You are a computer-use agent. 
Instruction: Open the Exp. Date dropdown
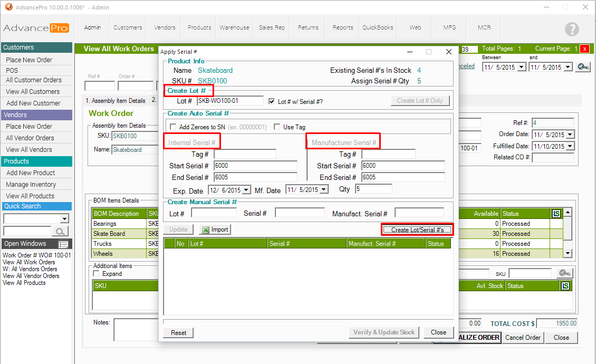(246, 190)
